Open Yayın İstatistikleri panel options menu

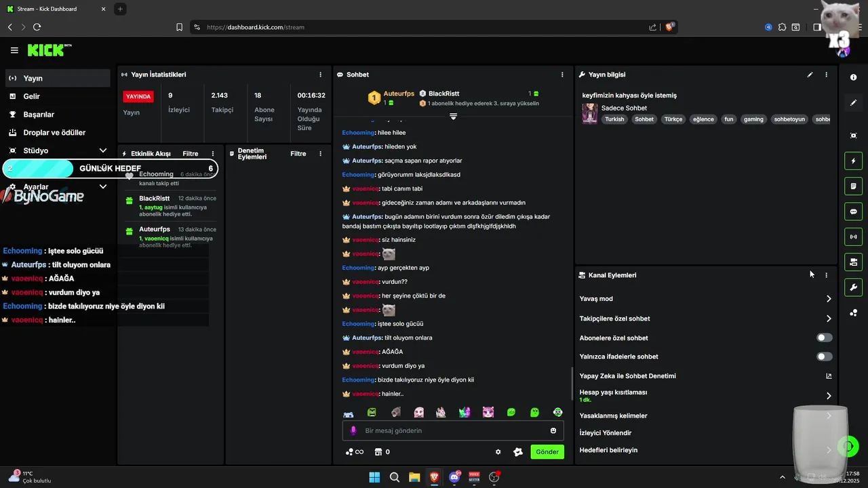coord(321,75)
